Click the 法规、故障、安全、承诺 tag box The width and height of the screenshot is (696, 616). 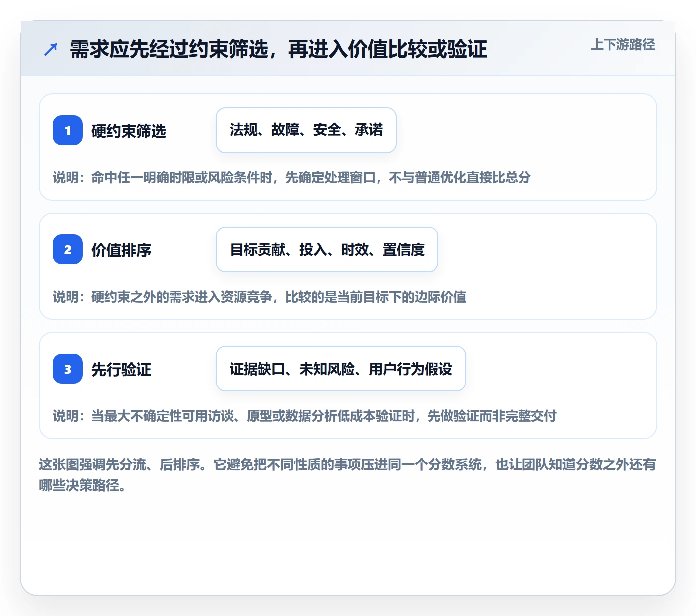coord(306,130)
